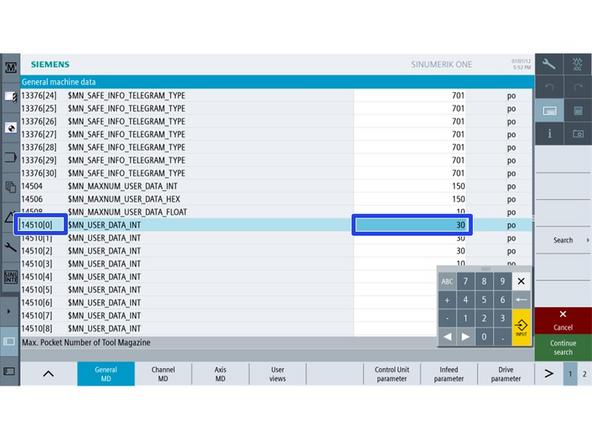
Task: Click the up-caret return softkey
Action: [48, 374]
